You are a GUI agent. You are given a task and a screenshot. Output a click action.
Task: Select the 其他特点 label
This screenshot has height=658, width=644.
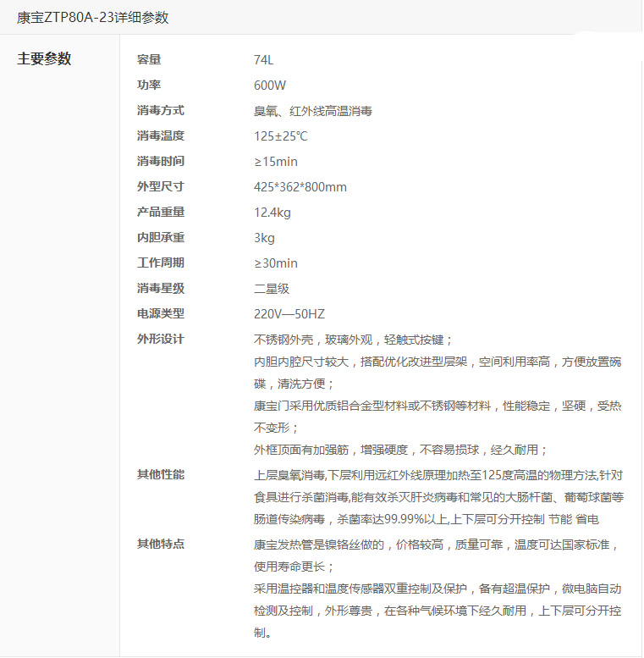click(160, 544)
